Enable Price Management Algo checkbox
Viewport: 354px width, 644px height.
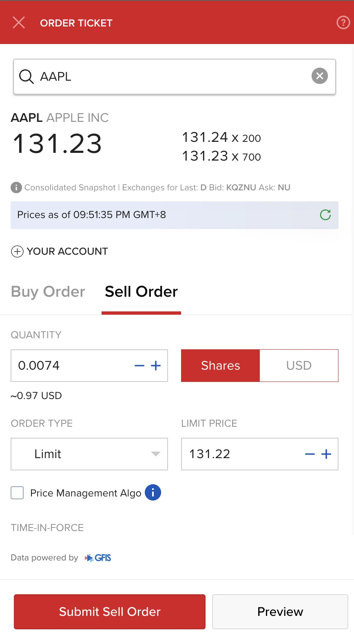(17, 493)
